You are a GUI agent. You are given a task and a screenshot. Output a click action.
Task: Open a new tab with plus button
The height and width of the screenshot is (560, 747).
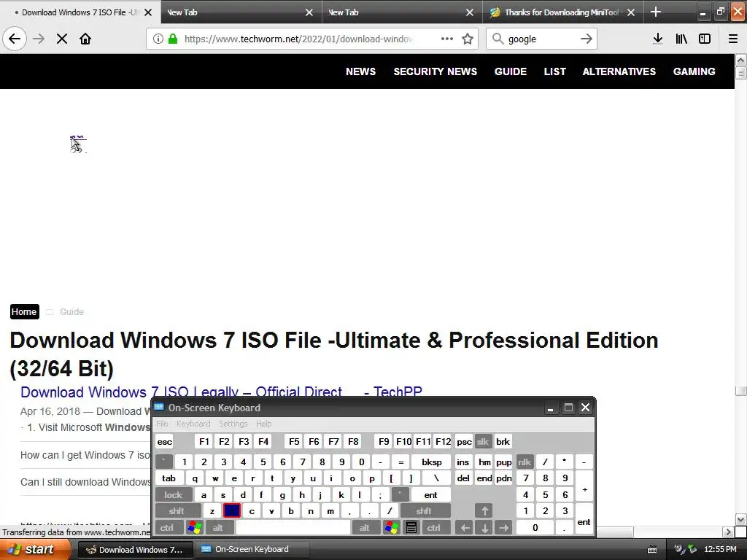[656, 12]
